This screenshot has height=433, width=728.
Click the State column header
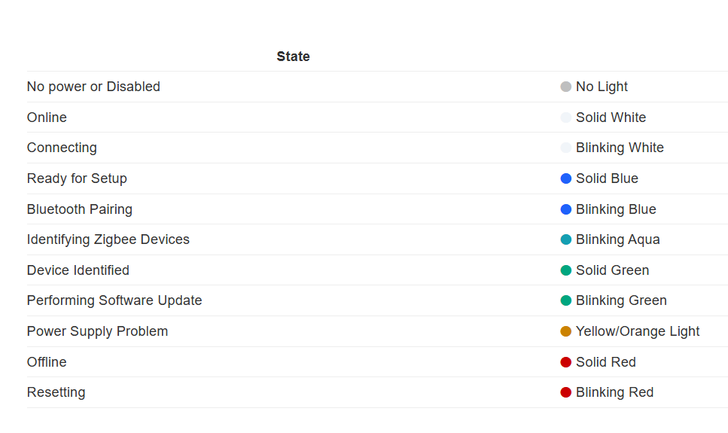click(x=293, y=57)
